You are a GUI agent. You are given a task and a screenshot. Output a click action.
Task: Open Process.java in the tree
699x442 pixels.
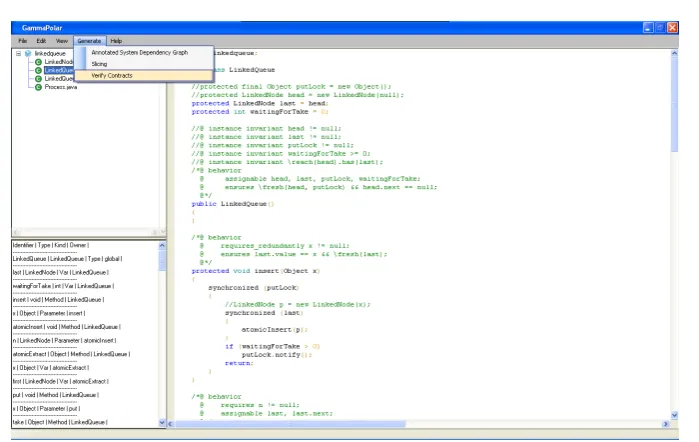[x=61, y=87]
